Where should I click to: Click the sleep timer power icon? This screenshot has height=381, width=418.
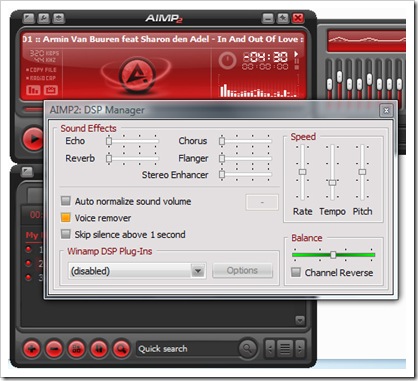coord(227,60)
